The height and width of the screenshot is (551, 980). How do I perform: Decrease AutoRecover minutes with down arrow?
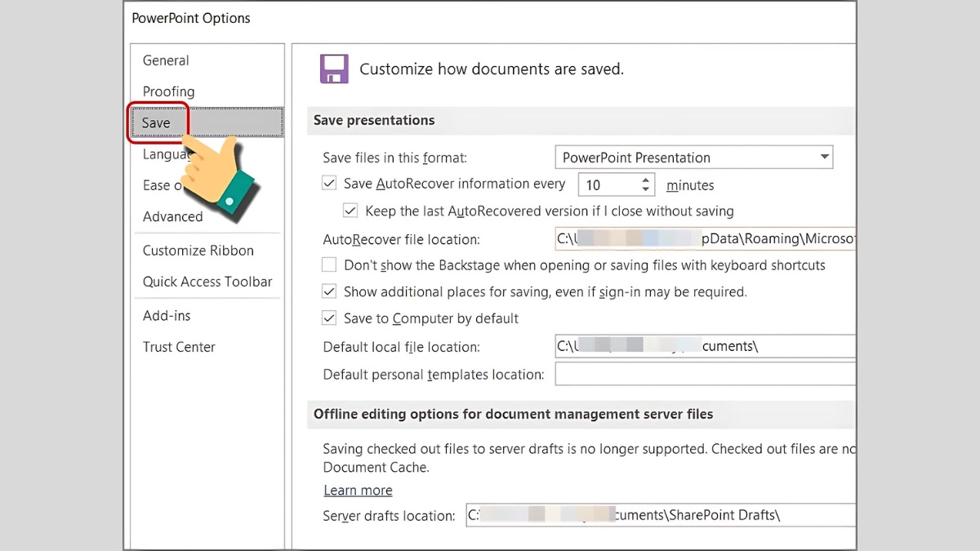(x=647, y=190)
